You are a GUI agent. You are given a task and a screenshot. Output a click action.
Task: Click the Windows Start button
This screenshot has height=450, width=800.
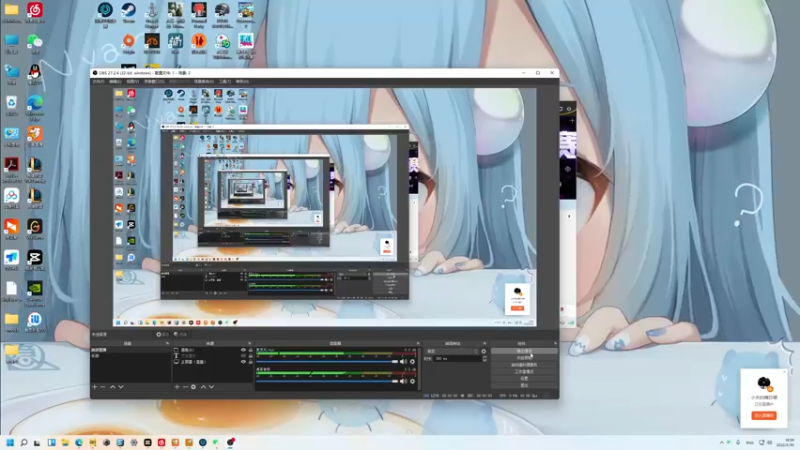pyautogui.click(x=10, y=442)
